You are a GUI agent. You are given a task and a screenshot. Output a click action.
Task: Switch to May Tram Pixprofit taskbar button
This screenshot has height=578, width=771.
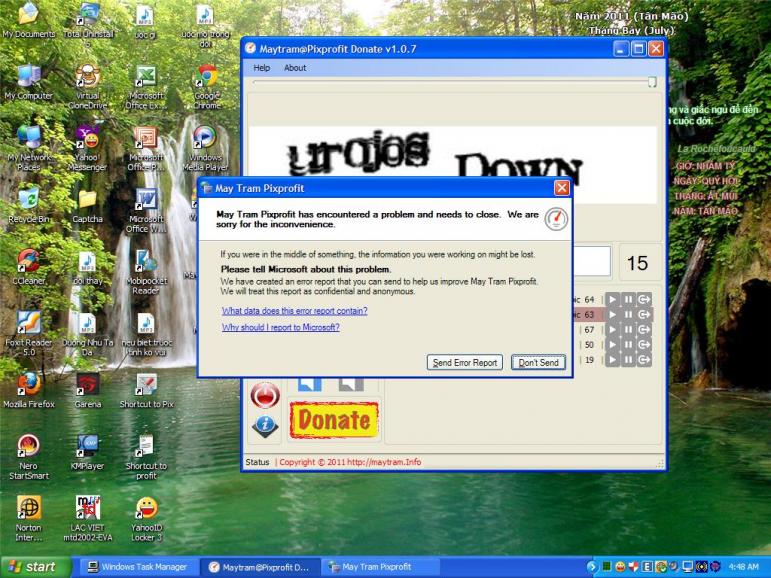pyautogui.click(x=379, y=567)
